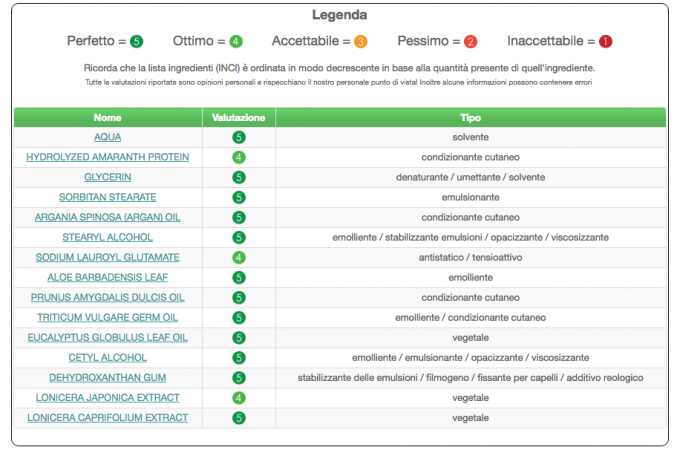Click the Accettabile orange 3 legend badge
Viewport: 680px width, 450px height.
click(x=360, y=42)
